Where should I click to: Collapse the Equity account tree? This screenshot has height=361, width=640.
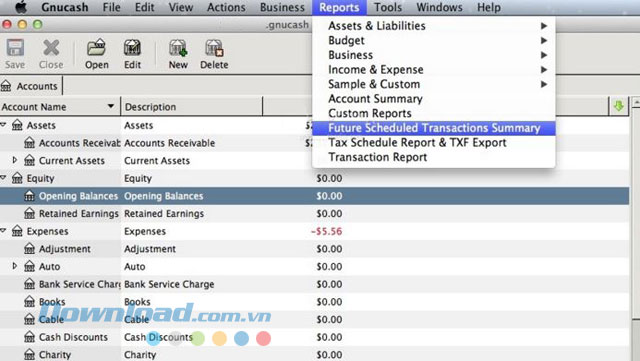(x=3, y=177)
